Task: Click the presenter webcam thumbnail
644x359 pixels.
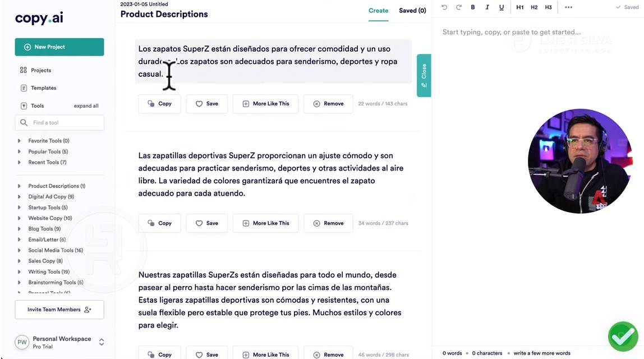Action: (x=581, y=161)
